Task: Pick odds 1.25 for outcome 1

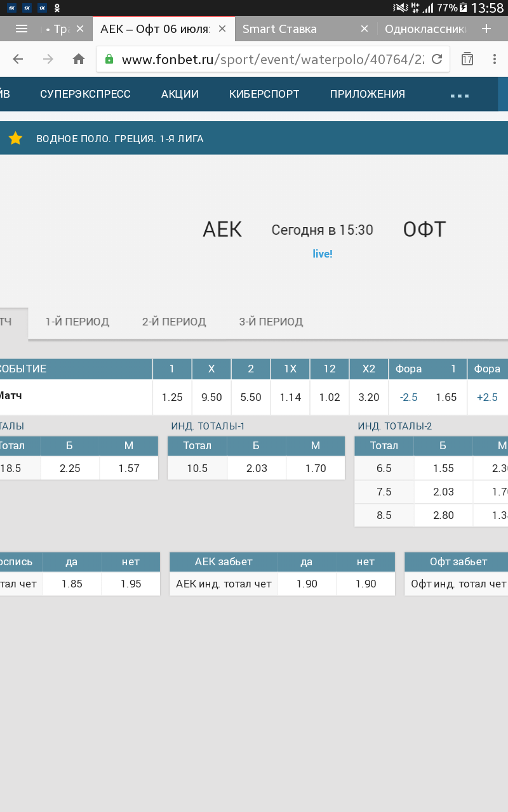Action: click(172, 397)
